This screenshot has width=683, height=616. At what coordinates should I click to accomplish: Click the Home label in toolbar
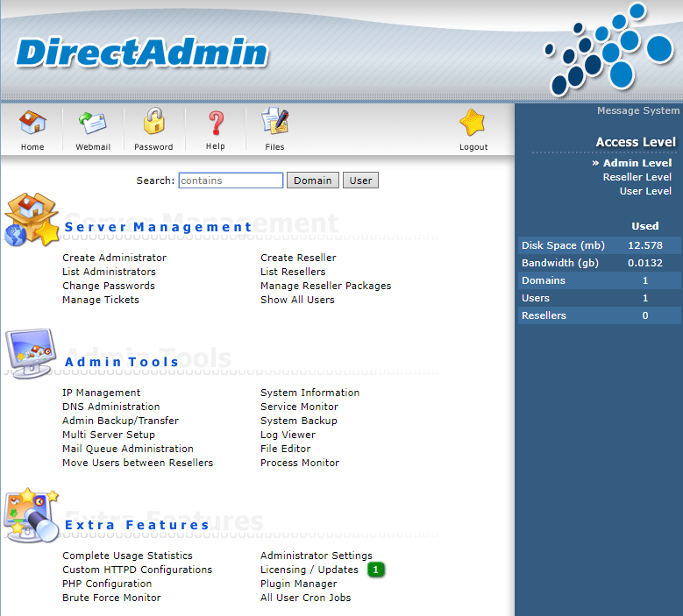tap(32, 146)
